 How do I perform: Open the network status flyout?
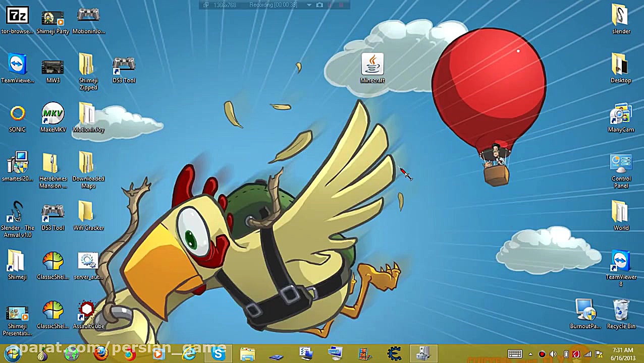587,354
